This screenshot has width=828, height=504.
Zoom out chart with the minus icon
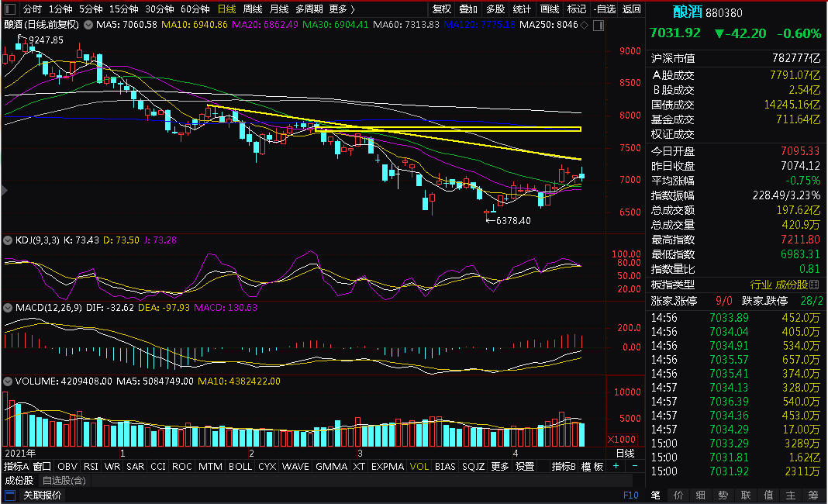click(635, 466)
